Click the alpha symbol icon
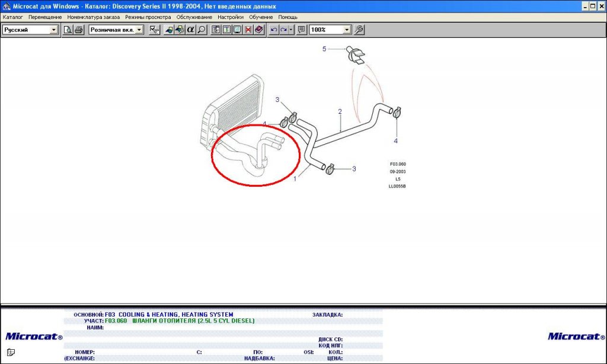Image resolution: width=607 pixels, height=364 pixels. tap(190, 30)
